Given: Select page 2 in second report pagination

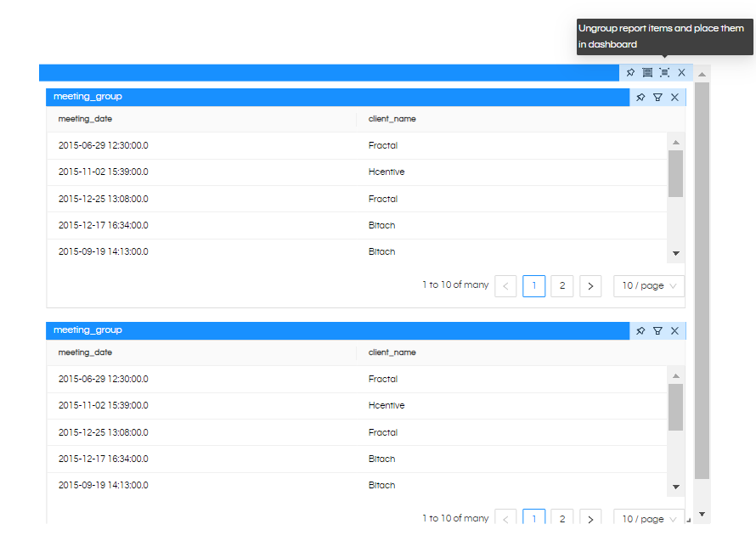Looking at the screenshot, I should point(562,517).
